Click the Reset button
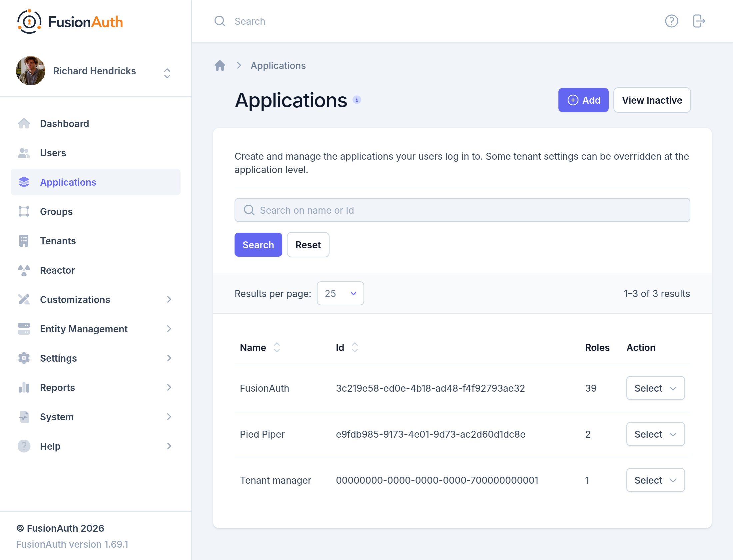This screenshot has height=560, width=733. coord(308,245)
